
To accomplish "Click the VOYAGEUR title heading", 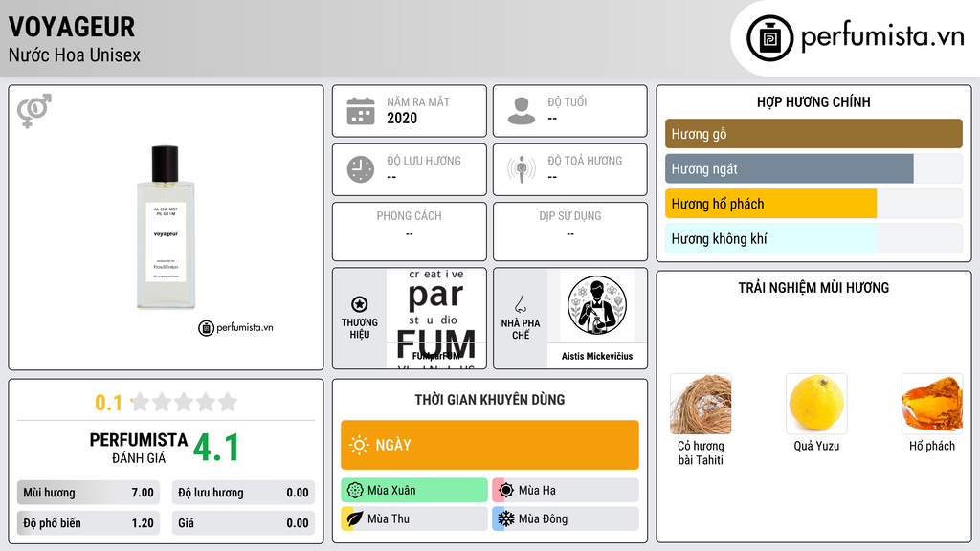I will click(x=71, y=27).
